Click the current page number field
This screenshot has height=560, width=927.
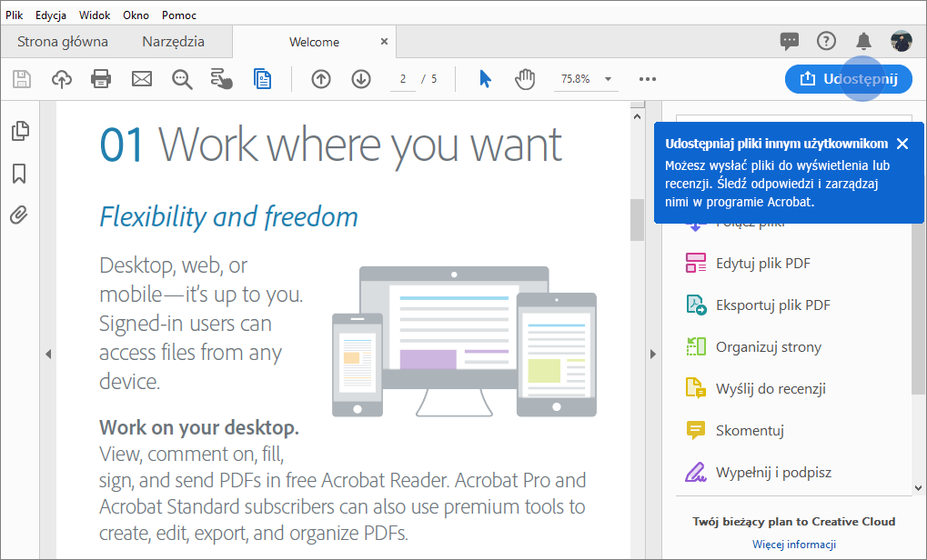click(403, 79)
